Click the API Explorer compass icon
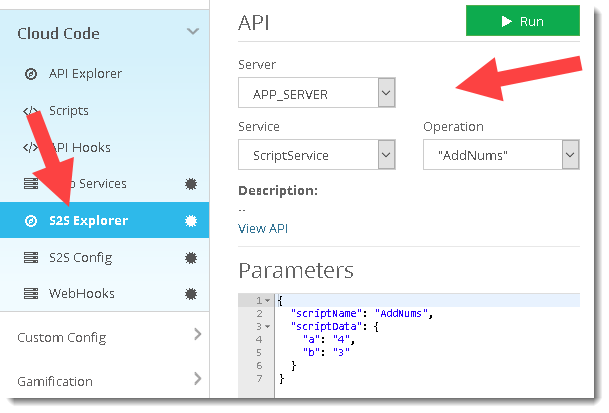609x413 pixels. [30, 74]
